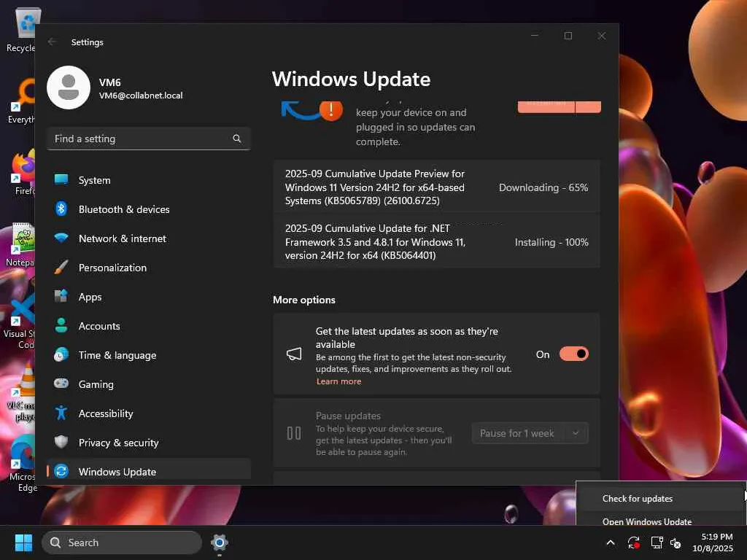Open the Microsoft Edge desktop shortcut
The image size is (747, 560).
point(23,464)
